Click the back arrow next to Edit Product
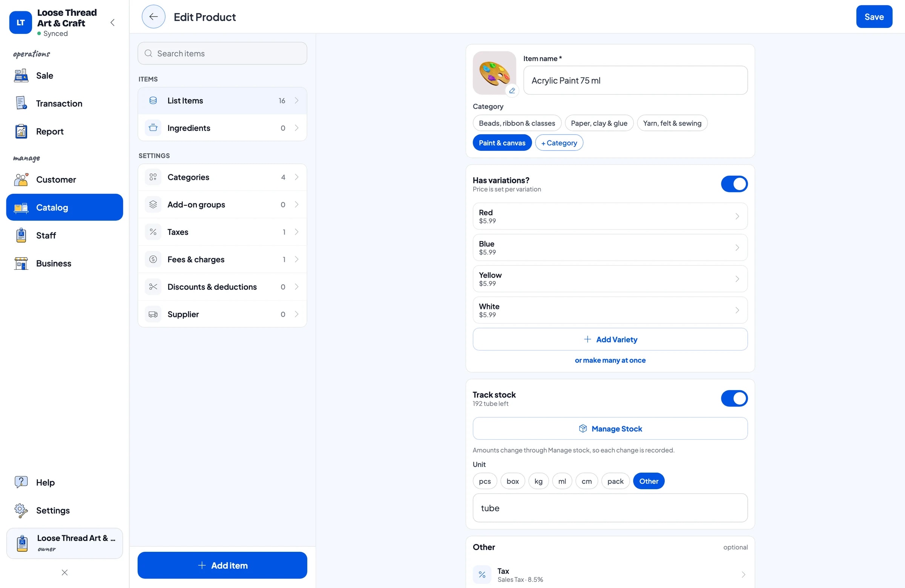The width and height of the screenshot is (905, 588). tap(153, 17)
